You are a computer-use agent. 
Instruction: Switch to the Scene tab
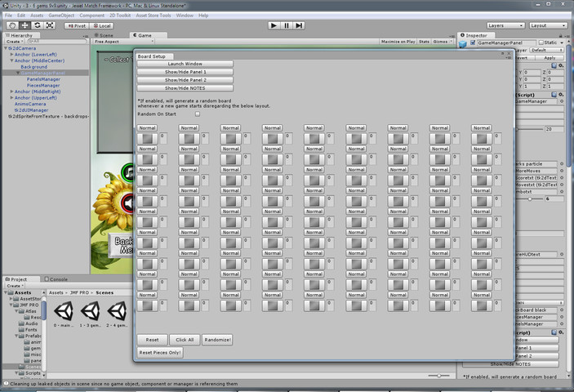coord(105,35)
